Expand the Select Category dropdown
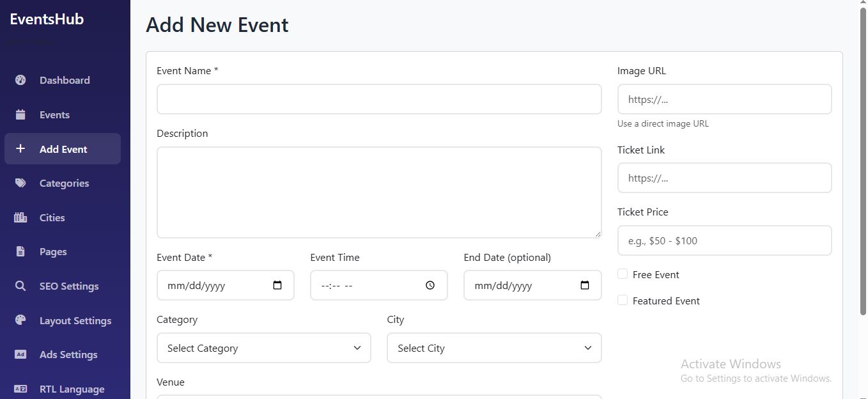This screenshot has width=868, height=399. point(263,348)
